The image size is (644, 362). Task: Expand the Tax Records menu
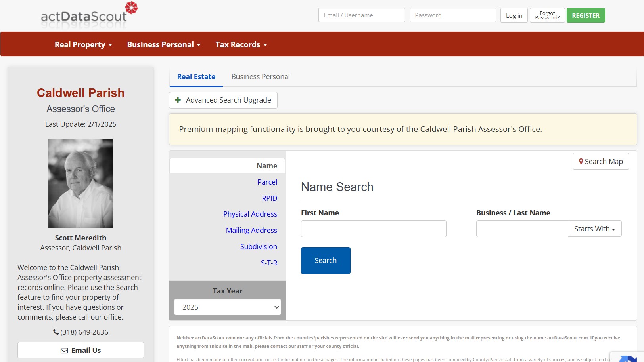[x=241, y=44]
